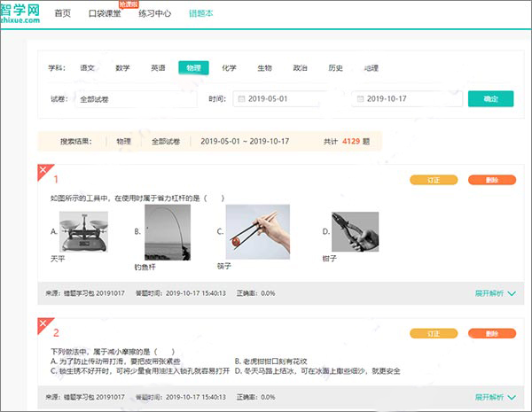This screenshot has height=412, width=532.
Task: Switch to the 练习中心 tab
Action: (154, 14)
